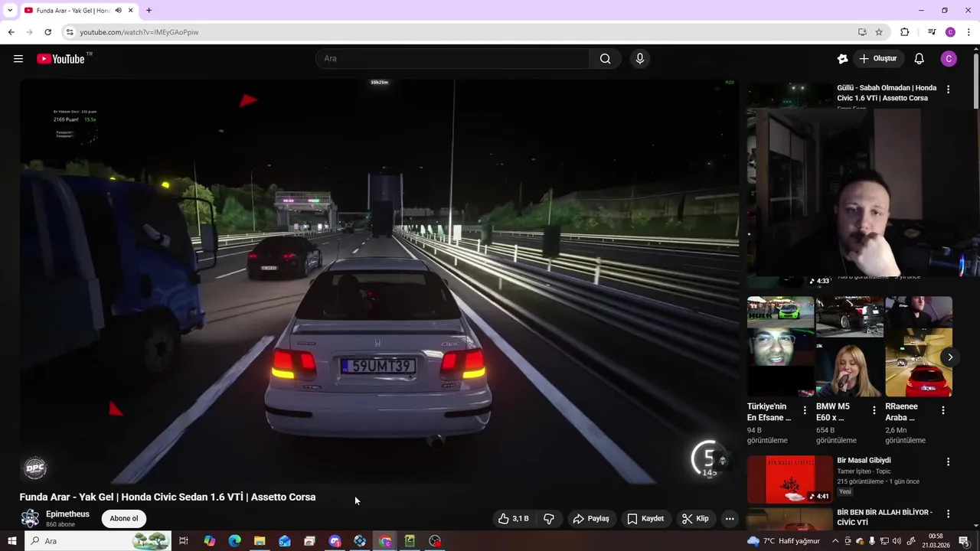Open the YouTube account avatar menu
This screenshot has width=980, height=551.
click(949, 59)
